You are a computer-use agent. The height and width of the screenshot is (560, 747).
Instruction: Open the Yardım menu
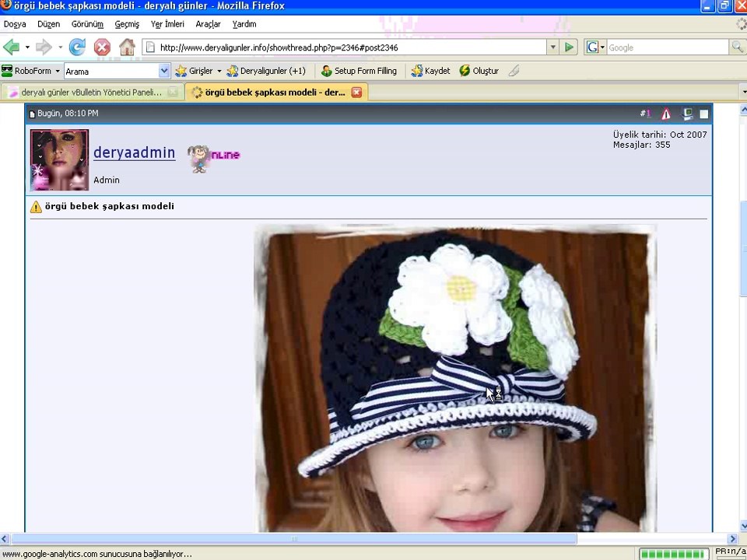pos(244,24)
